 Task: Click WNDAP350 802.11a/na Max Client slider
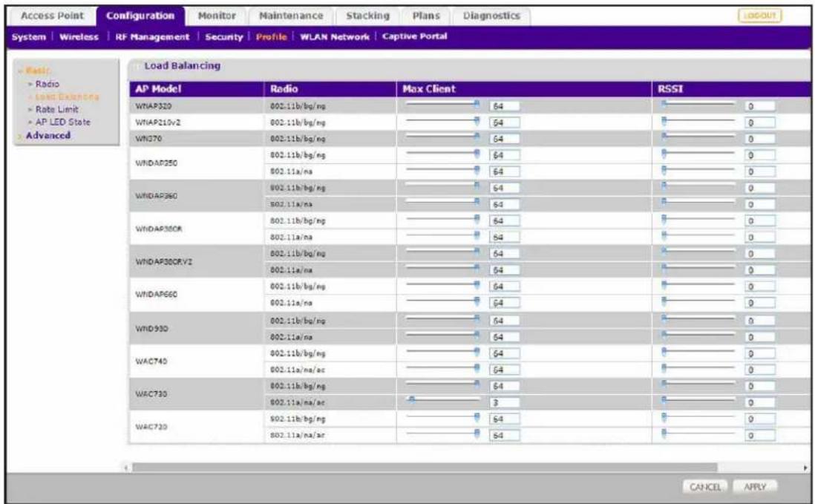pos(443,170)
